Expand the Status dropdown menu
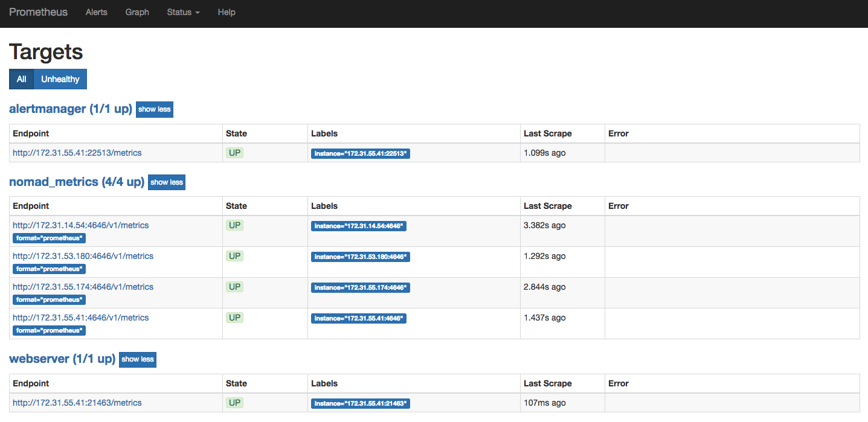868x422 pixels. (183, 12)
